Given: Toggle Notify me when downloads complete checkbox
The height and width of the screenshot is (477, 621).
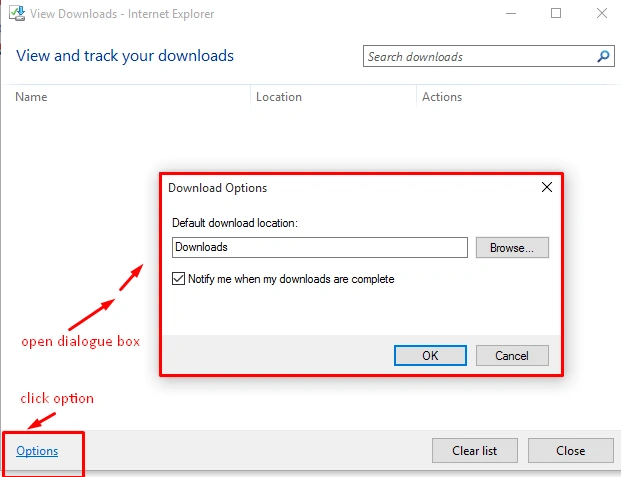Looking at the screenshot, I should click(x=178, y=279).
